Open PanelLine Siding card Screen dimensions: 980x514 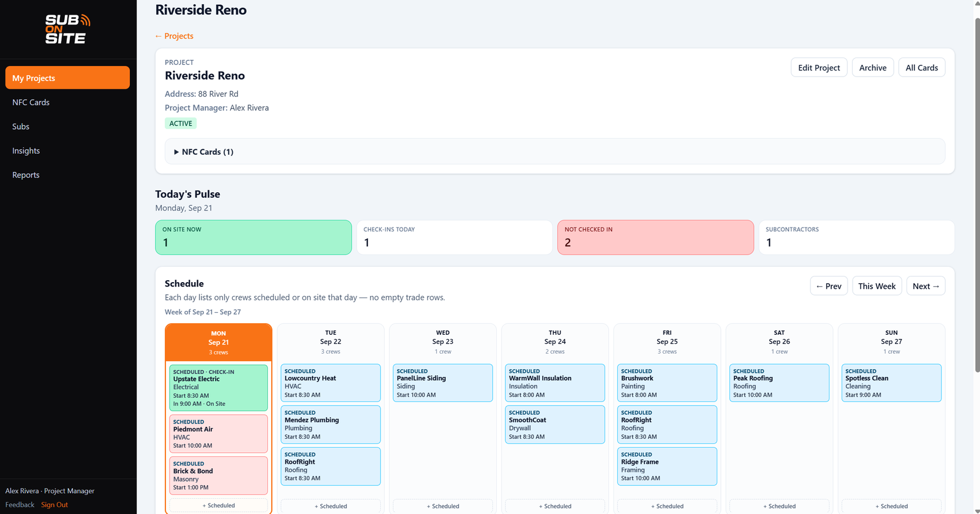tap(443, 383)
